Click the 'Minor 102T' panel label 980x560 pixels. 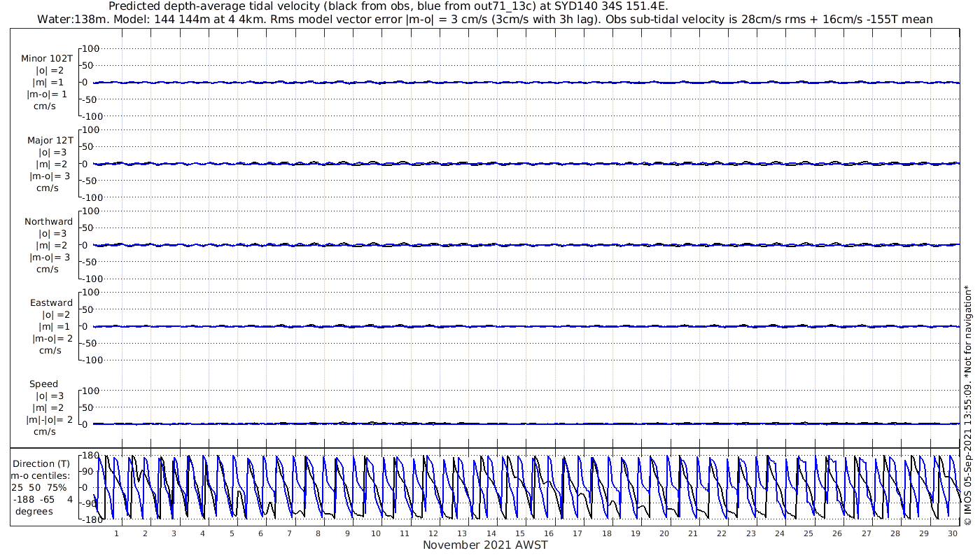(47, 59)
